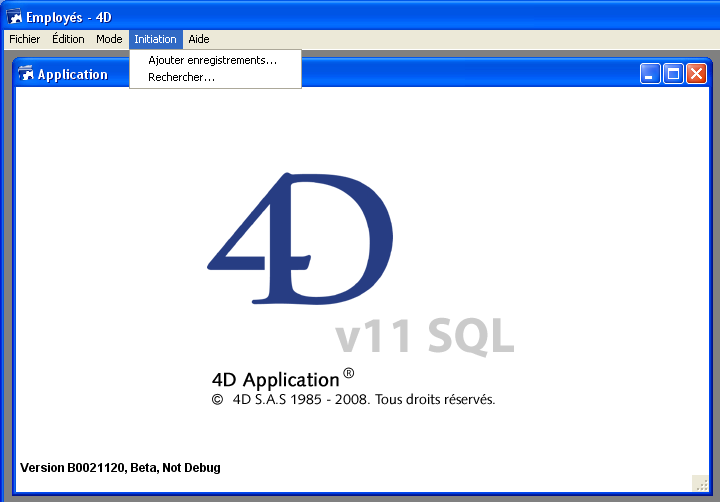Close the Application window
The width and height of the screenshot is (720, 502).
[x=696, y=74]
